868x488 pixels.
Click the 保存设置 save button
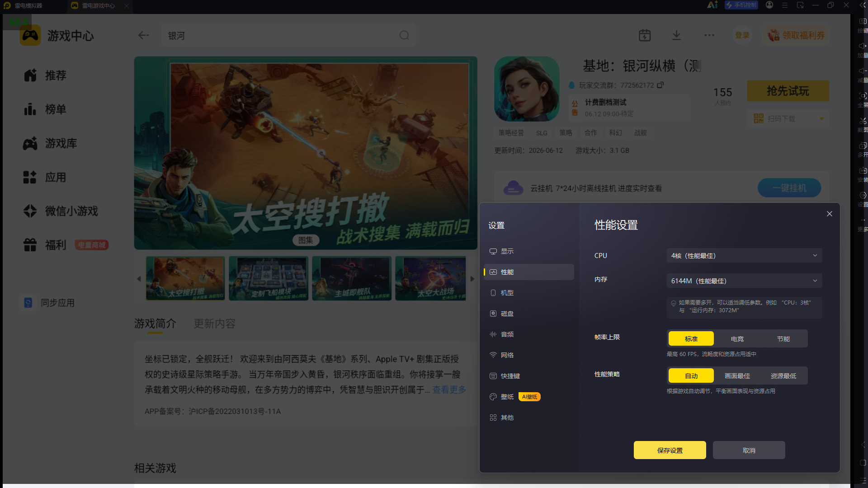tap(670, 450)
